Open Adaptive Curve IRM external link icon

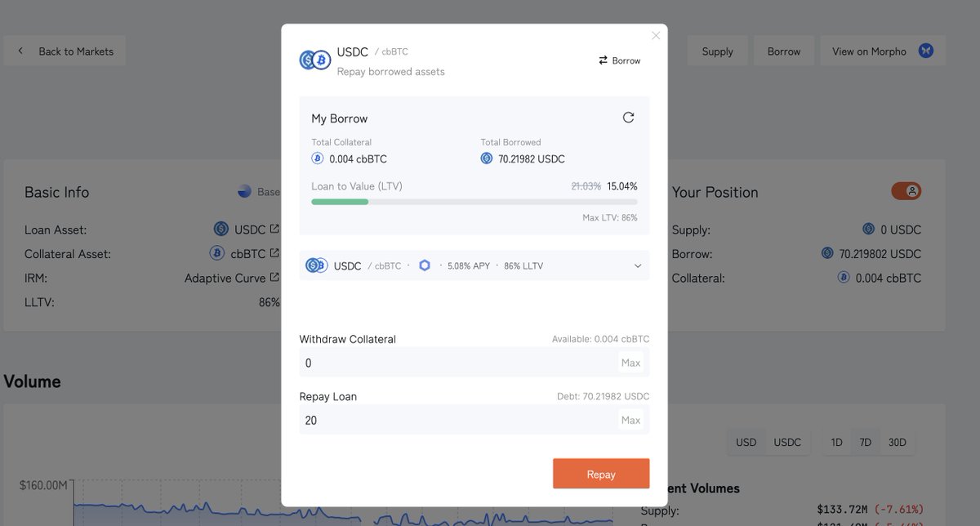click(274, 278)
